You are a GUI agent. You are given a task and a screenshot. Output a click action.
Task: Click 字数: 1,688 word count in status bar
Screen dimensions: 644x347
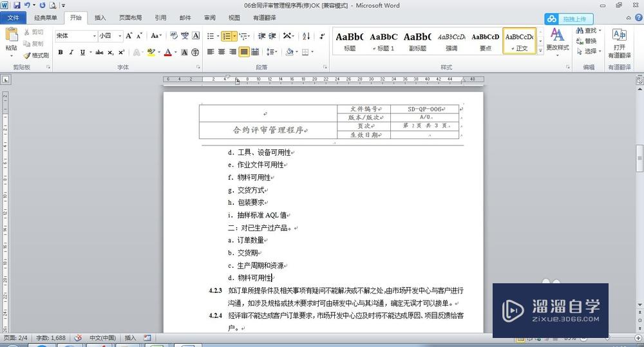tap(51, 338)
